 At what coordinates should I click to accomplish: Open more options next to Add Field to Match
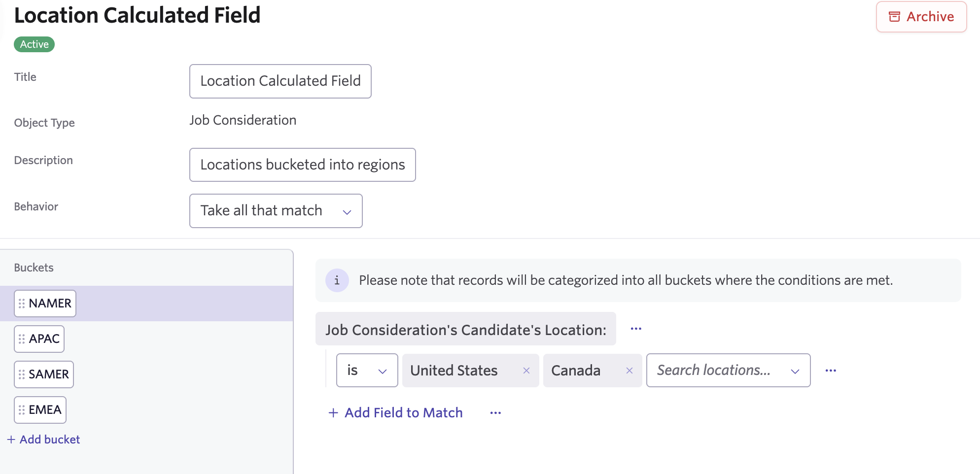pos(495,413)
